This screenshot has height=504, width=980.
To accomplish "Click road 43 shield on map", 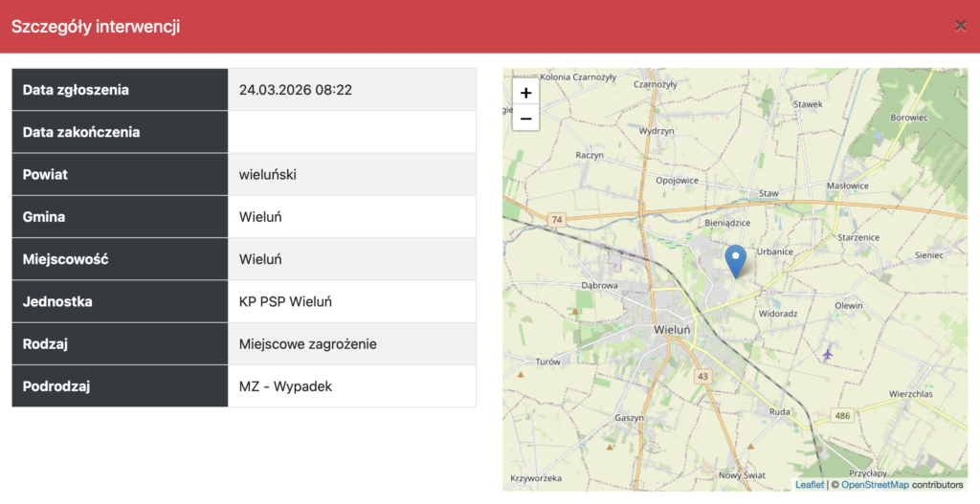I will (703, 376).
